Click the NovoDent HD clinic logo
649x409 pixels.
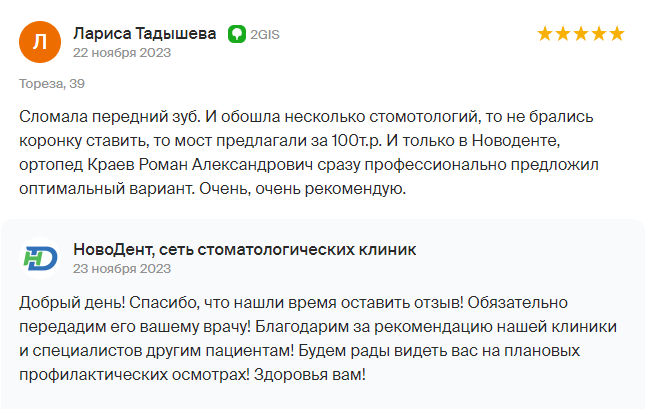40,258
